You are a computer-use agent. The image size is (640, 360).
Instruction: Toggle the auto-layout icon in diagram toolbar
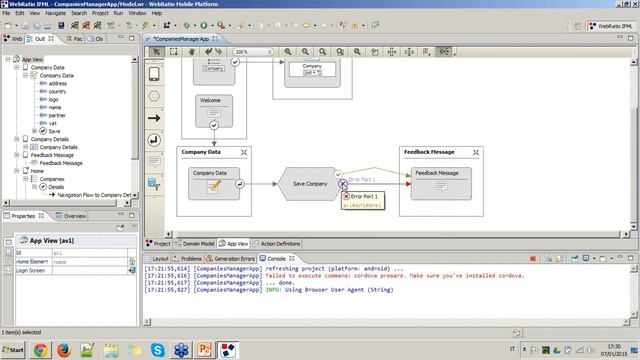[x=444, y=51]
